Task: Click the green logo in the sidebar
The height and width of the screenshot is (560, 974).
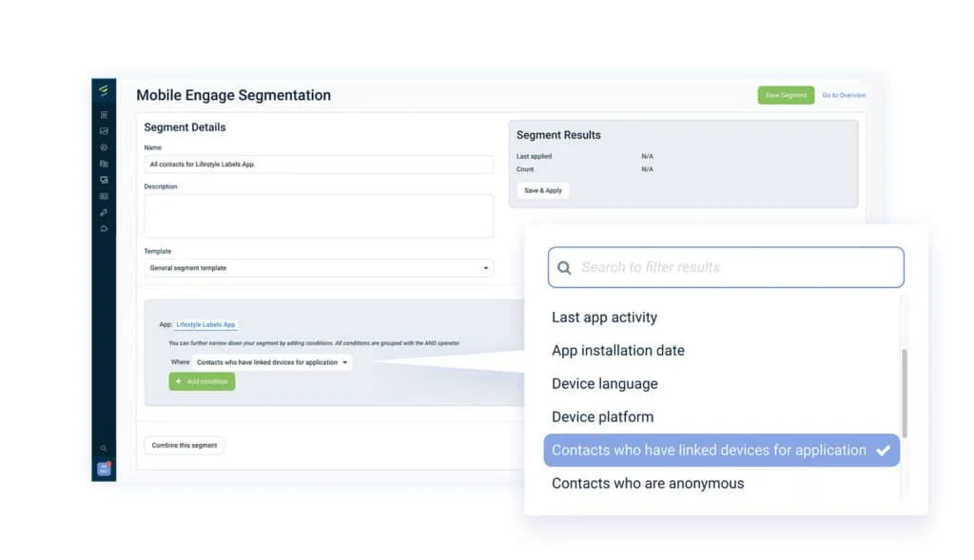Action: [x=104, y=91]
